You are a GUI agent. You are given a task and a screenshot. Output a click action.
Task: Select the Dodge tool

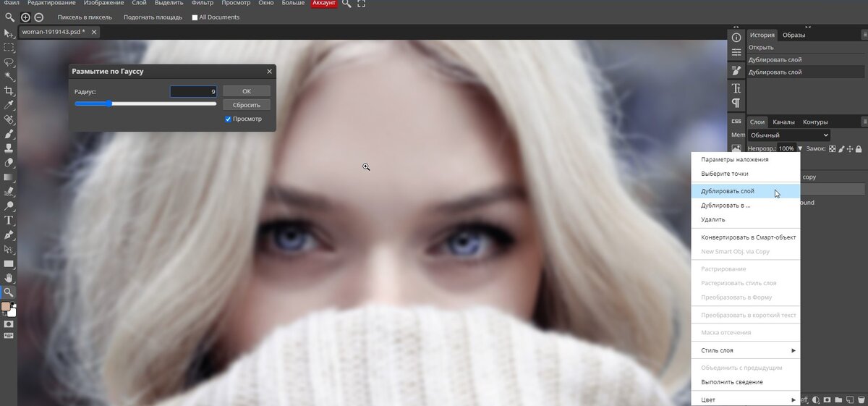pyautogui.click(x=9, y=206)
